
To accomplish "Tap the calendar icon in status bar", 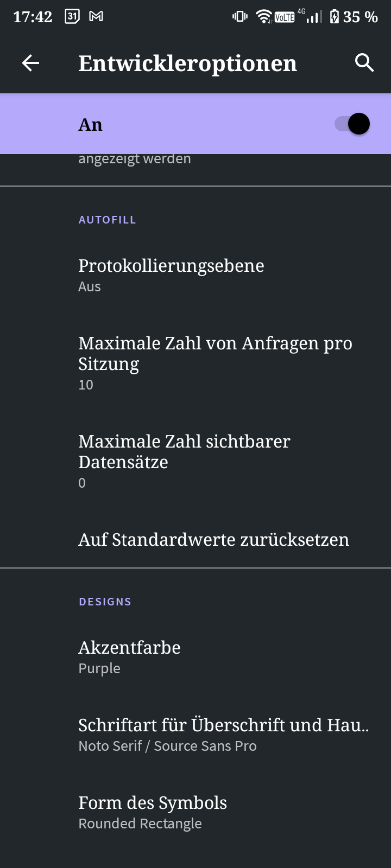I will [72, 17].
